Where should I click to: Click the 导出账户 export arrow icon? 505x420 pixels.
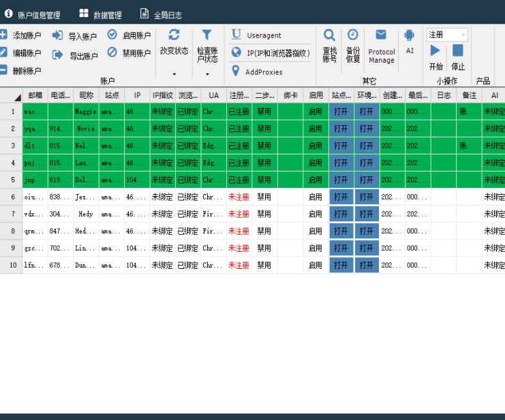point(57,54)
